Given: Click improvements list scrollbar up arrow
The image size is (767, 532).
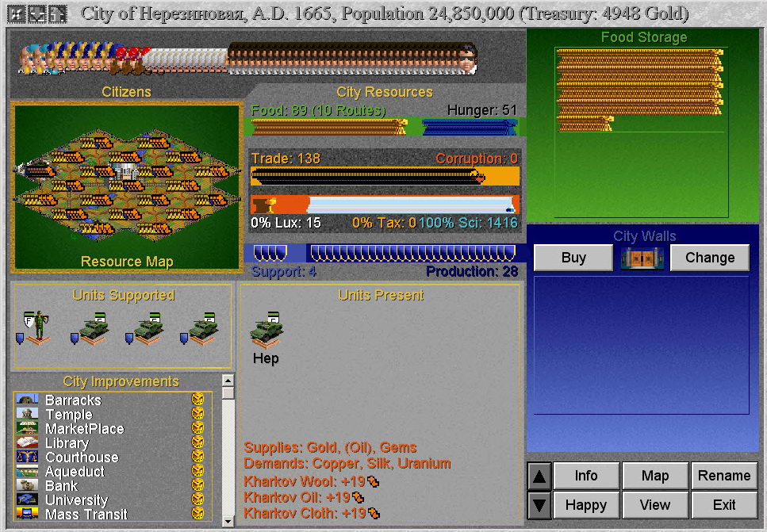Looking at the screenshot, I should tap(228, 381).
